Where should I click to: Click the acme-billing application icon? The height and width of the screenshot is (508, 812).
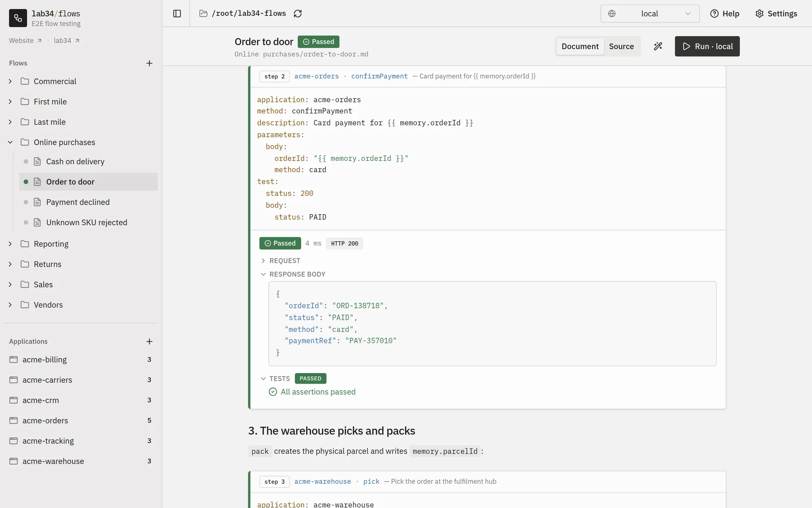point(13,360)
